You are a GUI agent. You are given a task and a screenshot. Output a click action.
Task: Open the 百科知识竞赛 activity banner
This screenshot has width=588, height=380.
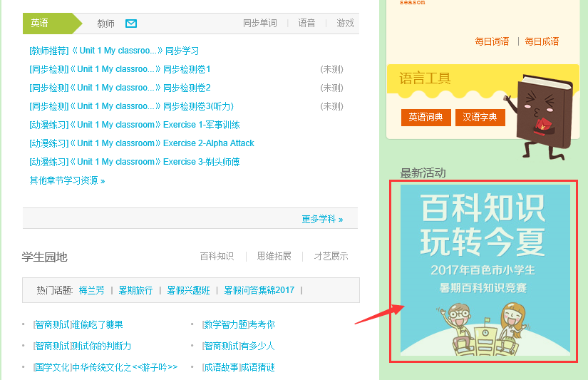pos(485,269)
